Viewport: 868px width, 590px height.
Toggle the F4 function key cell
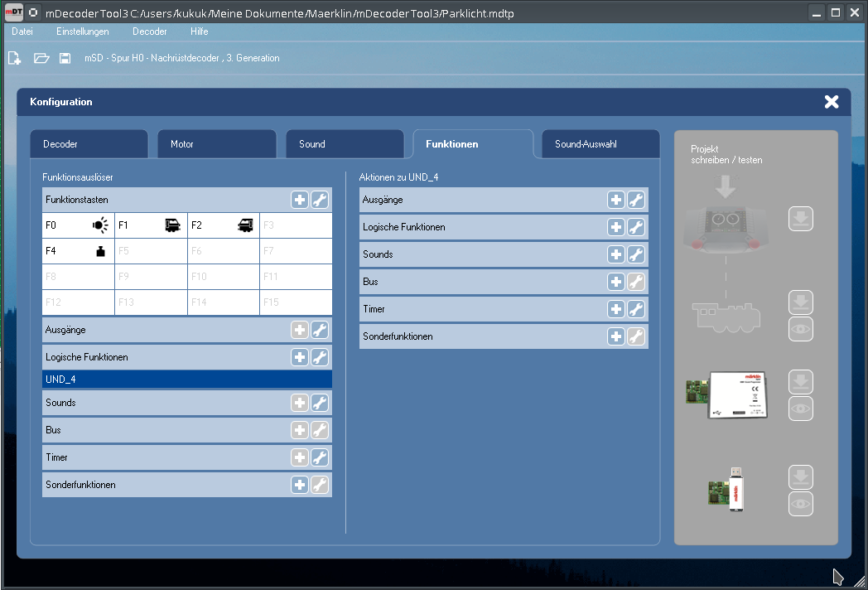click(78, 251)
